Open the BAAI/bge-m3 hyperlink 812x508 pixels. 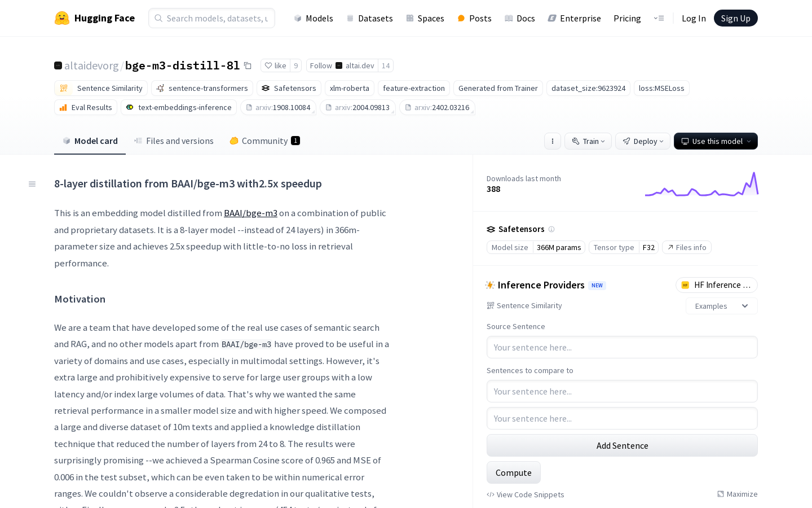(x=250, y=213)
